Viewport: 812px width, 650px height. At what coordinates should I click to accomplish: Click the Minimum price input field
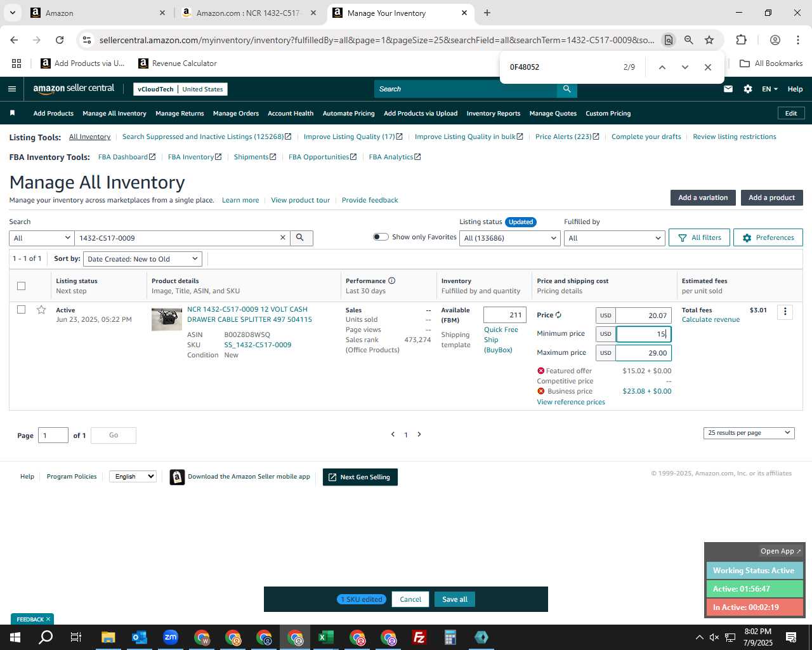[x=643, y=334]
